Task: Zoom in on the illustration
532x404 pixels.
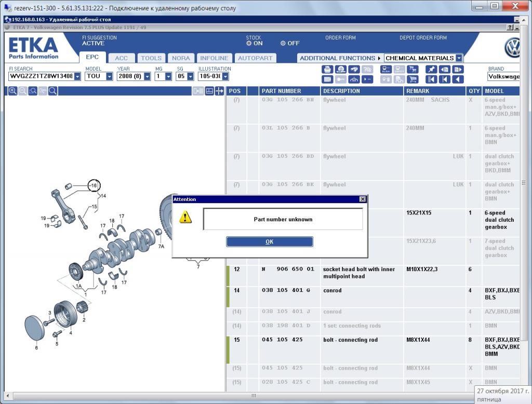Action: (x=12, y=91)
